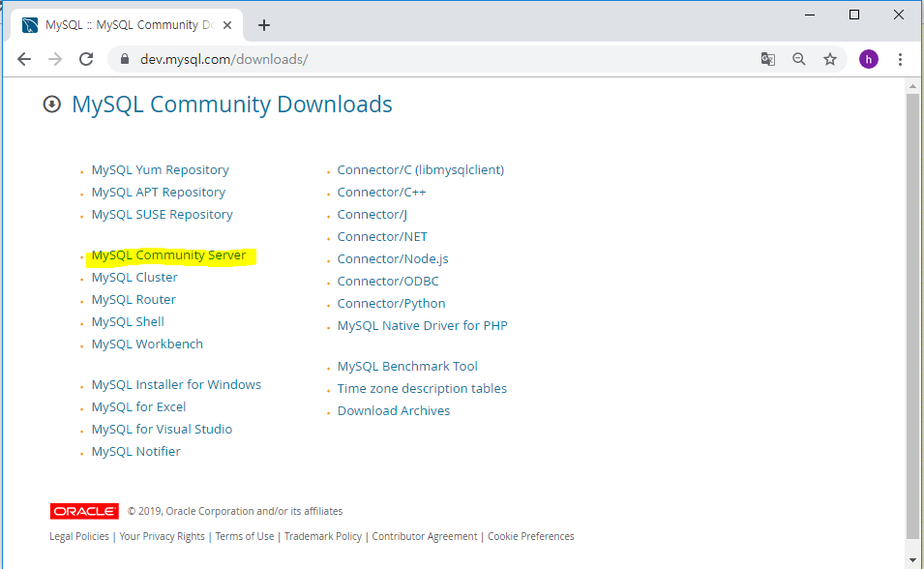924x569 pixels.
Task: Open Connector/C++ link
Action: 381,193
